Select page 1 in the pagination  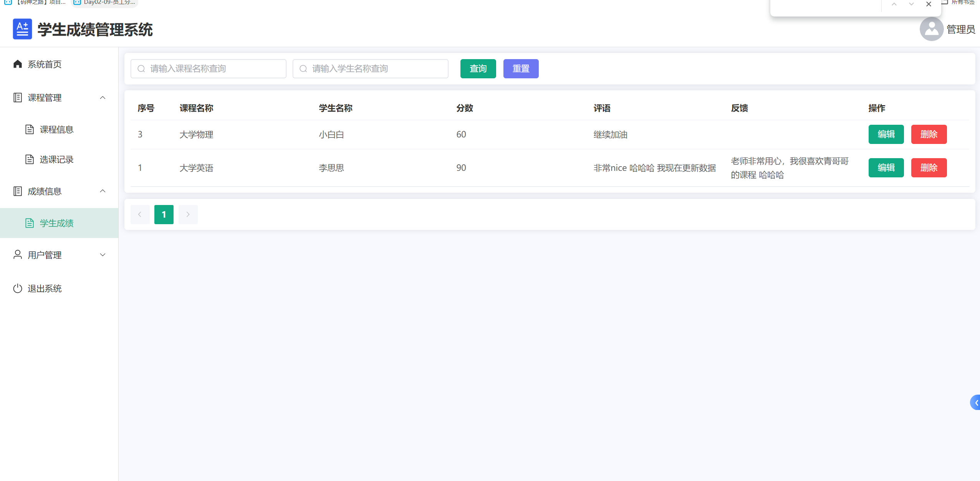(x=164, y=214)
